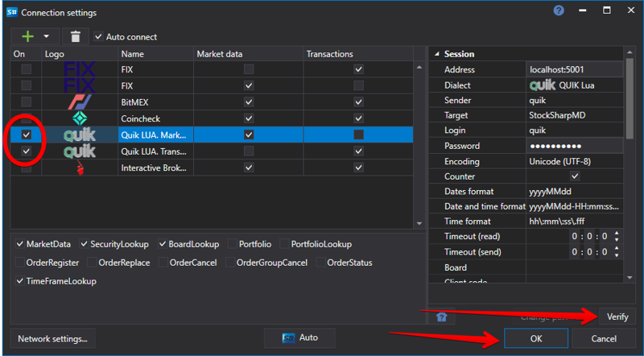644x356 pixels.
Task: Toggle Market data checkbox for BitMEX
Action: point(249,102)
